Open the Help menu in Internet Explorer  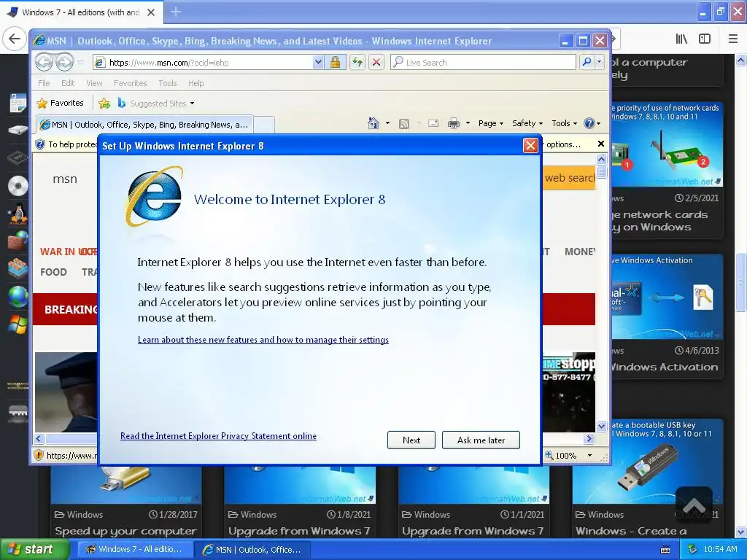coord(196,83)
